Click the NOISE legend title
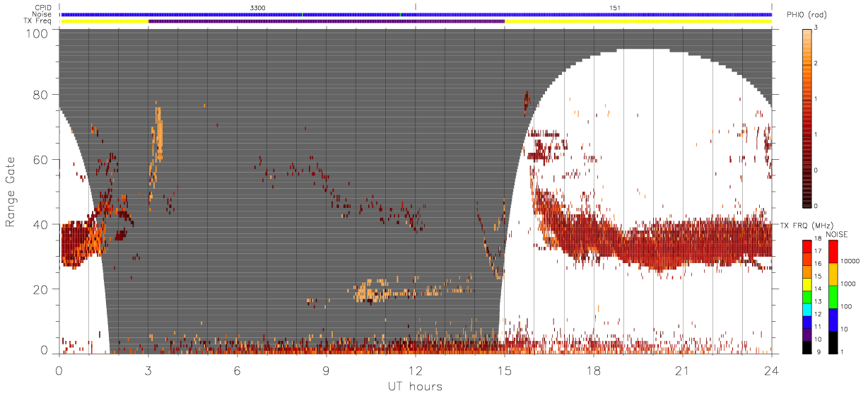This screenshot has height=401, width=868. [836, 234]
